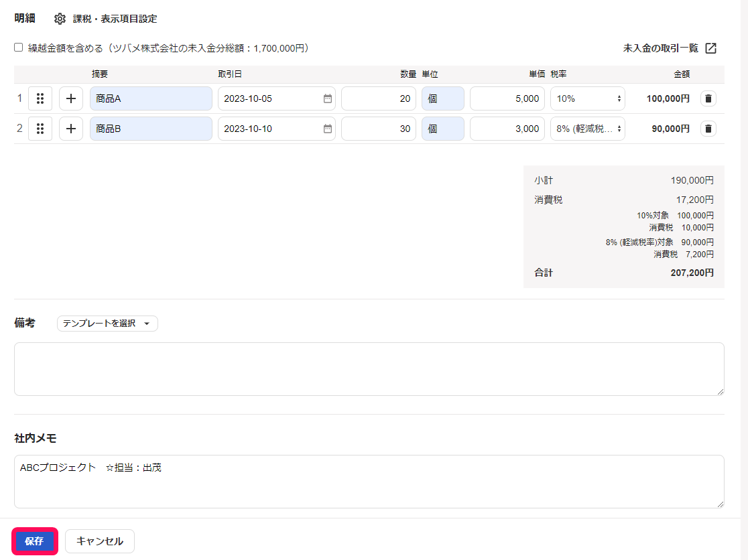
Task: Grab the drag handle of row 2 商品B
Action: coord(40,129)
